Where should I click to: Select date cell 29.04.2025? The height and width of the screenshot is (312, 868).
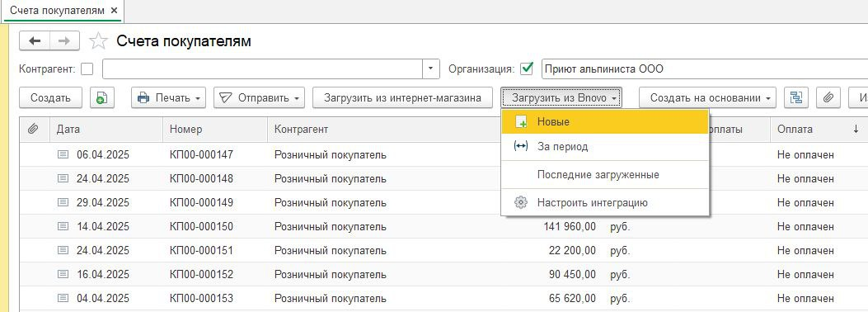[103, 203]
